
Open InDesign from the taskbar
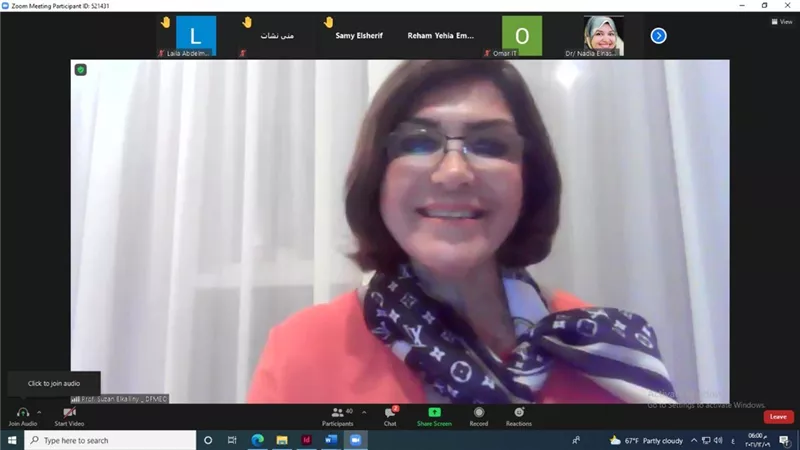(x=306, y=440)
